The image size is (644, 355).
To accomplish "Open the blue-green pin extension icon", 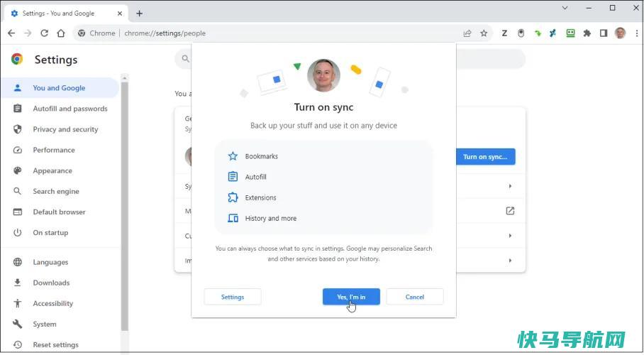I will [553, 33].
